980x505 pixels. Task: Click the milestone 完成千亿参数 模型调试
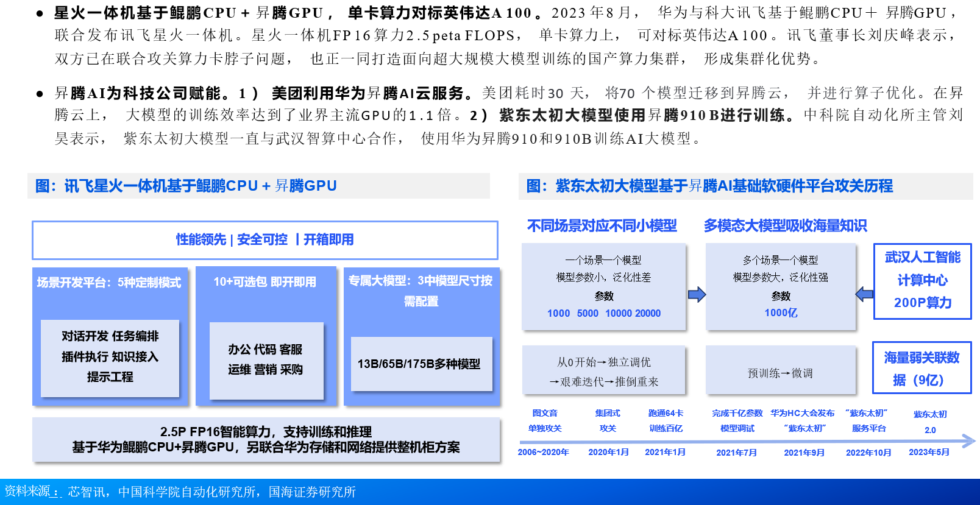[x=737, y=420]
